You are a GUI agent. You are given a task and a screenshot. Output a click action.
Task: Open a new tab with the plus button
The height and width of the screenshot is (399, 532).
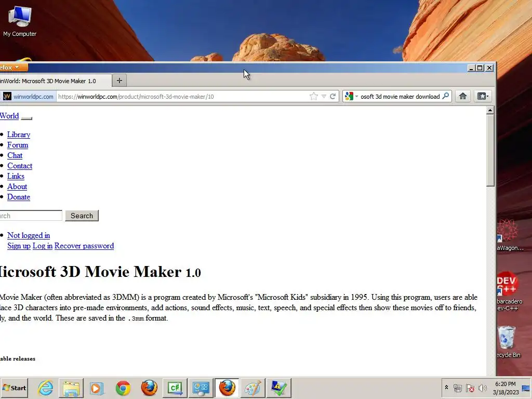tap(119, 81)
